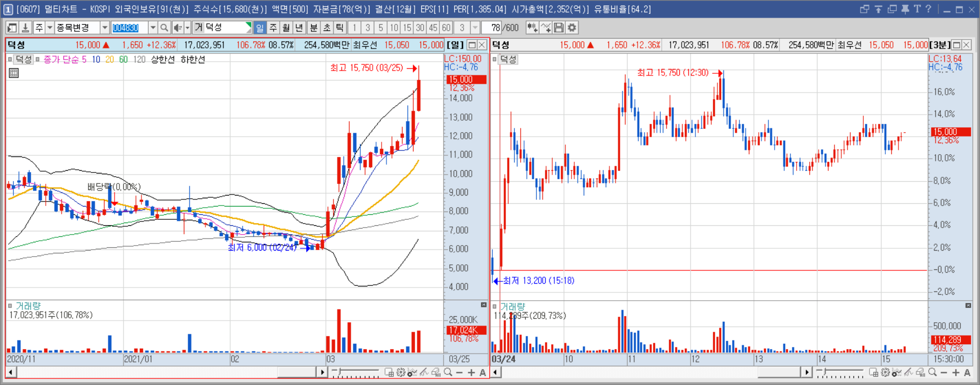Open dropdown arrow next to 주 selector
This screenshot has height=385, width=980.
pyautogui.click(x=50, y=28)
